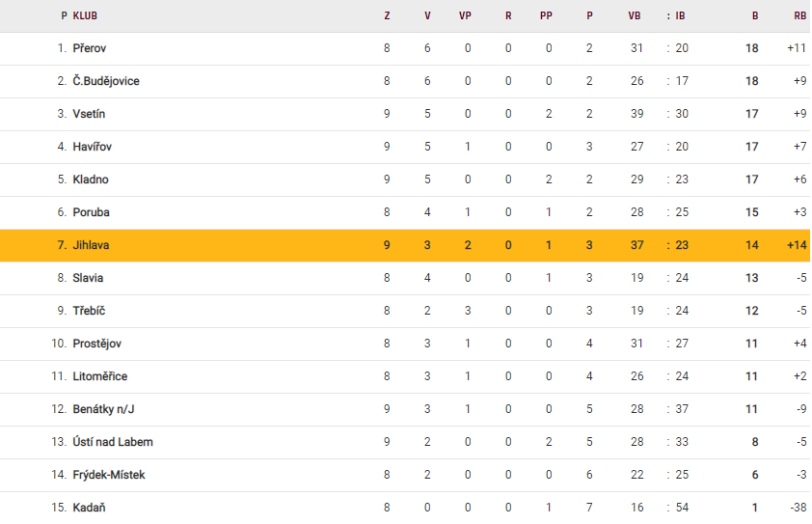Image resolution: width=812 pixels, height=524 pixels.
Task: Open the Třebíč team entry
Action: (x=90, y=311)
